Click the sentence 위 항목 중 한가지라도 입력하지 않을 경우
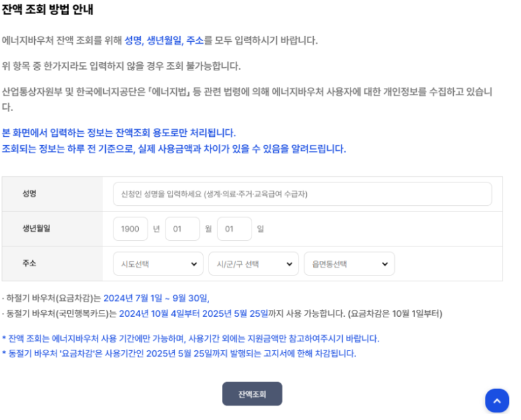This screenshot has height=420, width=521. coord(121,66)
